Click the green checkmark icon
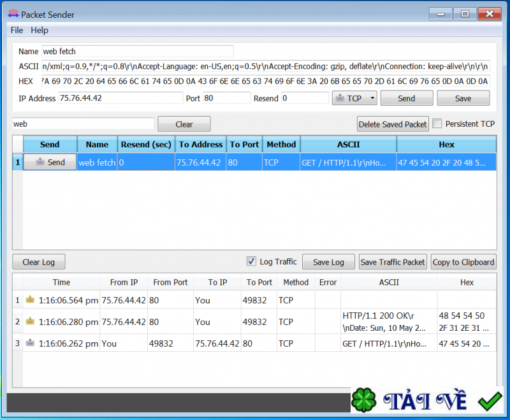The image size is (510, 420). click(x=490, y=401)
